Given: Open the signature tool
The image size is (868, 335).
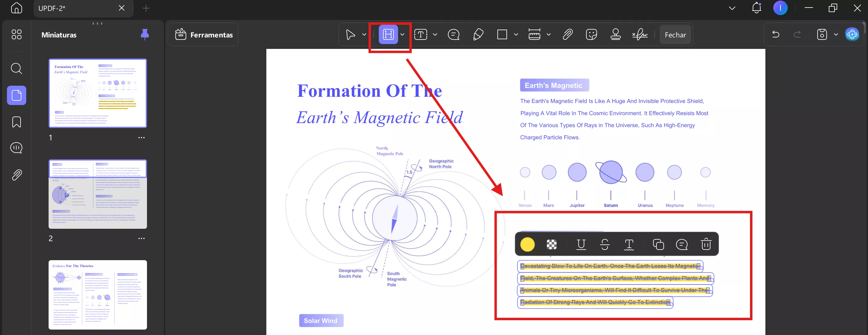Looking at the screenshot, I should 640,34.
